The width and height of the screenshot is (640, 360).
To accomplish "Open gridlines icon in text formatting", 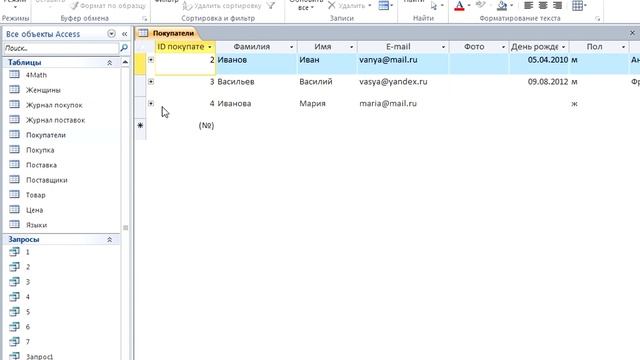I will coord(577,6).
